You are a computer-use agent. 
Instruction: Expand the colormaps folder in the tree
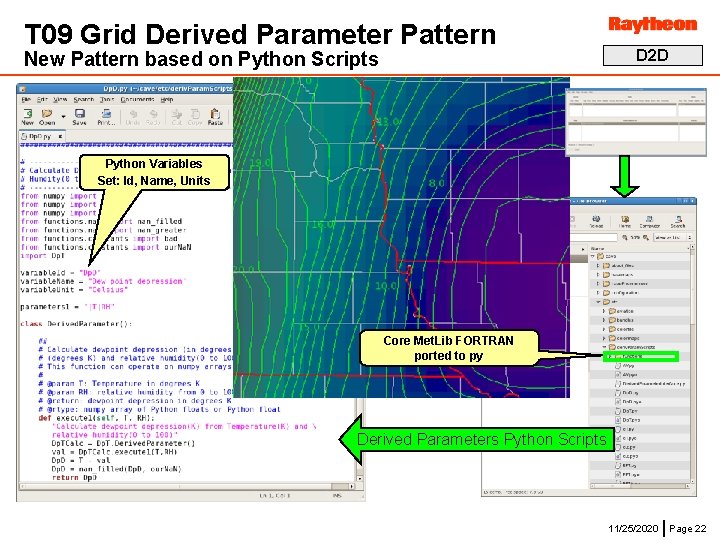(x=604, y=338)
